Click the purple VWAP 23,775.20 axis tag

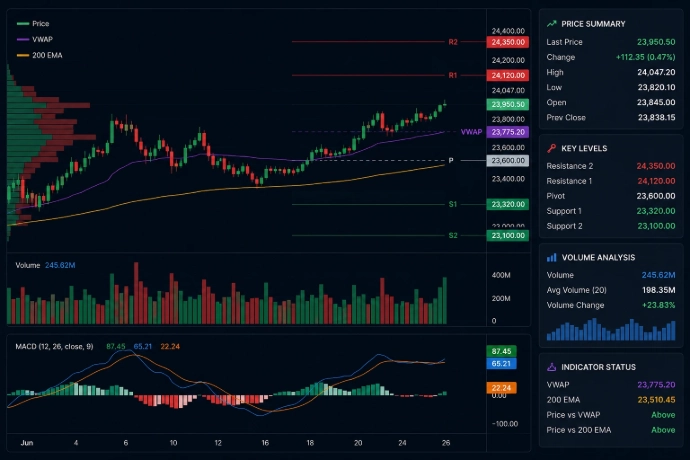pos(508,132)
